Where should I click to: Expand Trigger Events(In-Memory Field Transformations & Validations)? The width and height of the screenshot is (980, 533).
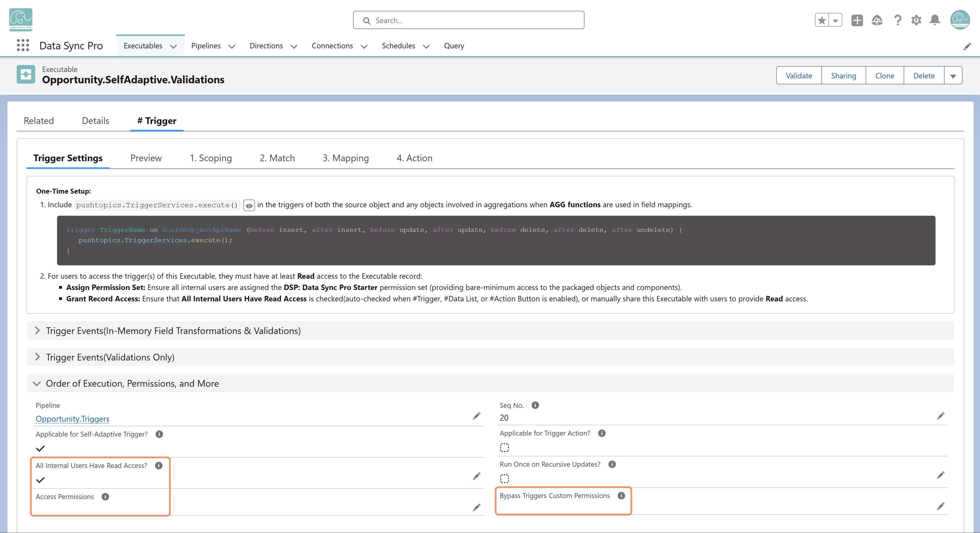[x=490, y=330]
